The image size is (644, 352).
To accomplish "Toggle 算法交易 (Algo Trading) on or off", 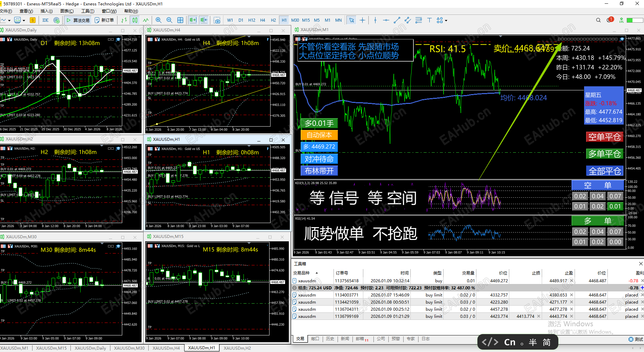I will 78,20.
